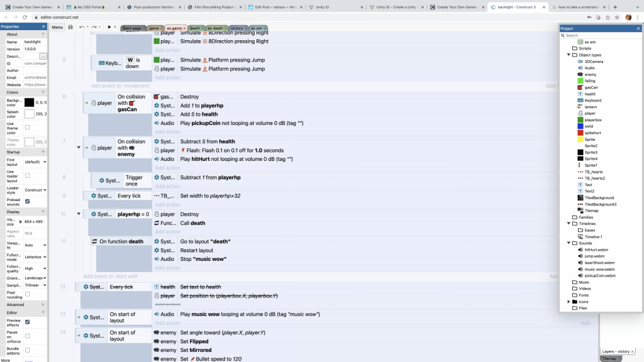Select Timeline 1 in Project
Screen dimensions: 644x362
(593, 237)
